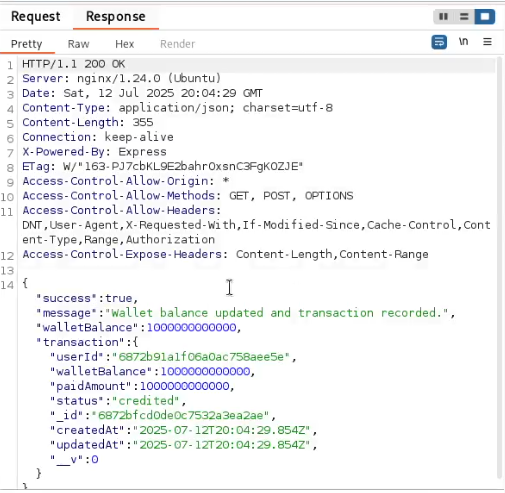Click the "updatedAt" timestamp value
The width and height of the screenshot is (505, 493).
[222, 445]
